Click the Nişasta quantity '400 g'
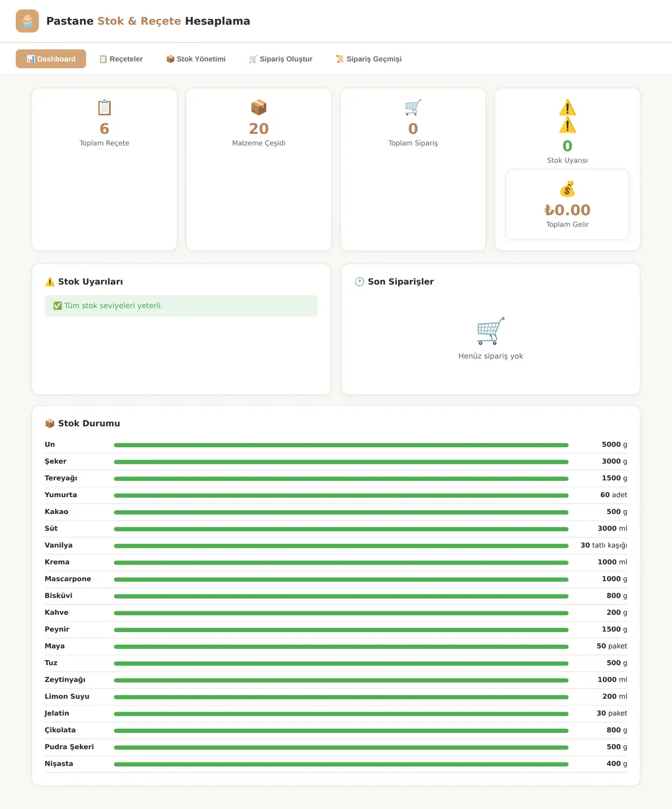The image size is (672, 809). coord(617,764)
